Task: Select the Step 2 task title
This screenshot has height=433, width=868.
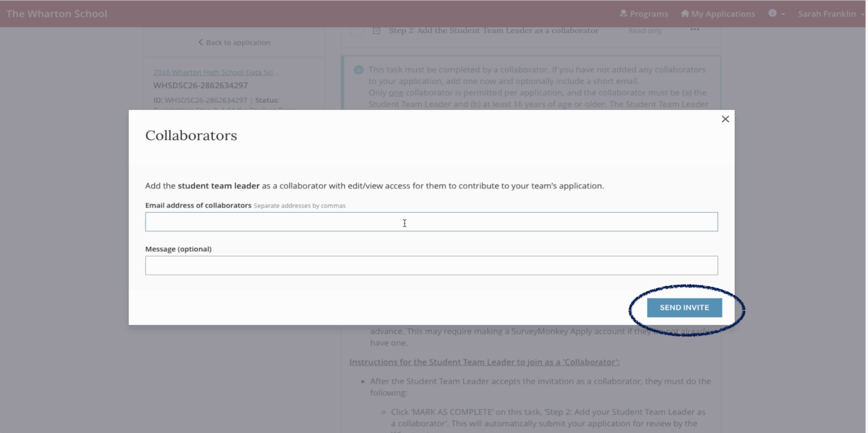Action: [493, 30]
